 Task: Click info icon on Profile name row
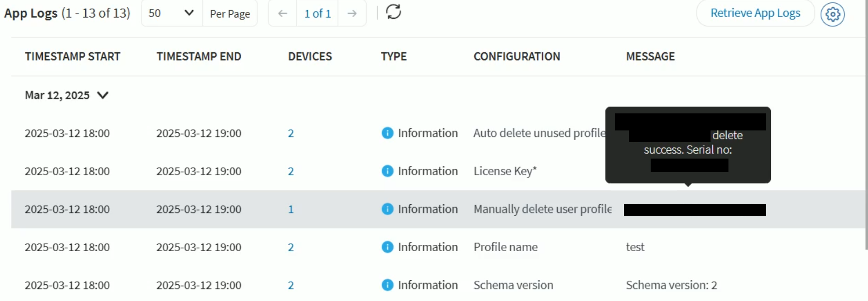[387, 247]
